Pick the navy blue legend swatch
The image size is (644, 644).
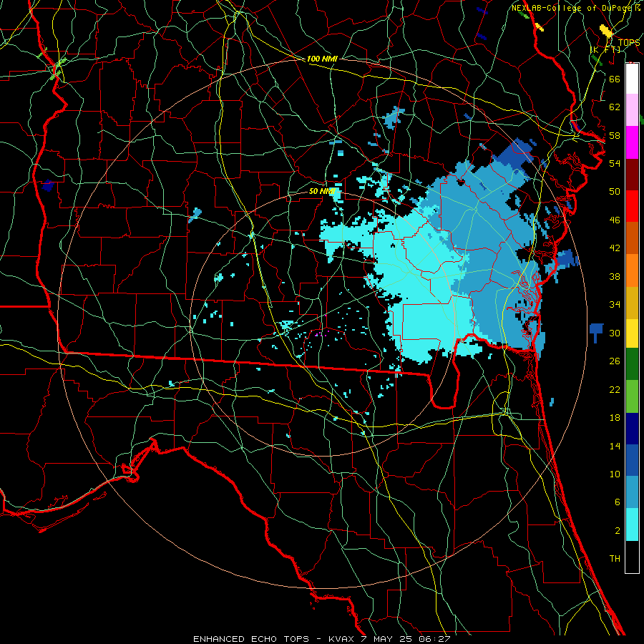tap(632, 429)
